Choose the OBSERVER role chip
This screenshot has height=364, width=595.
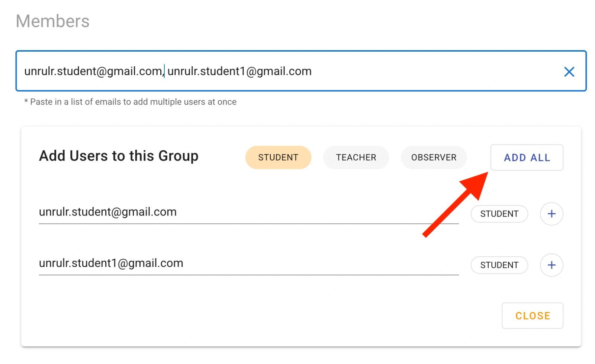433,157
